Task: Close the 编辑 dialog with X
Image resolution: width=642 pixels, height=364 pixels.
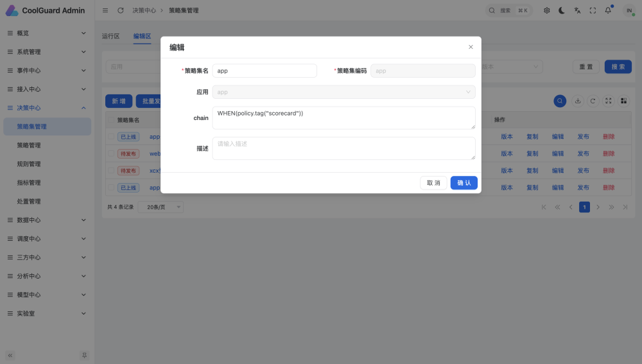Action: pyautogui.click(x=471, y=47)
